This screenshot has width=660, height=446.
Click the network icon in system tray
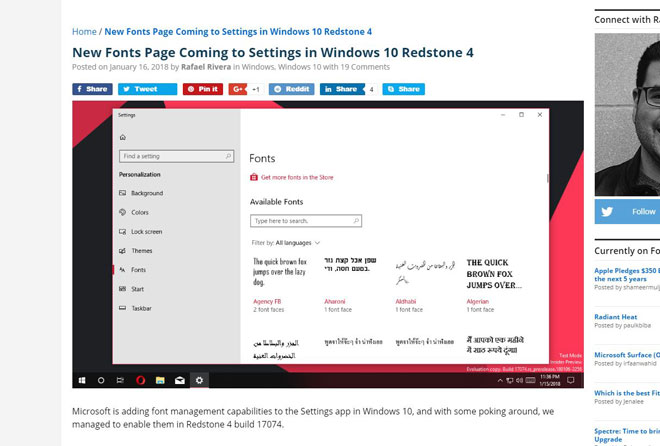tap(510, 380)
